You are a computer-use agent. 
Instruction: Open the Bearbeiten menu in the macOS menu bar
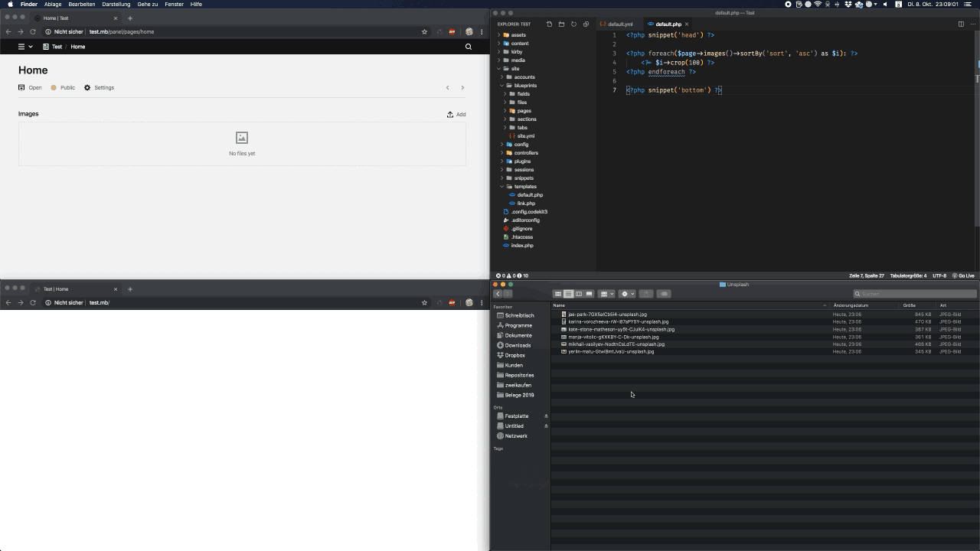click(x=82, y=4)
